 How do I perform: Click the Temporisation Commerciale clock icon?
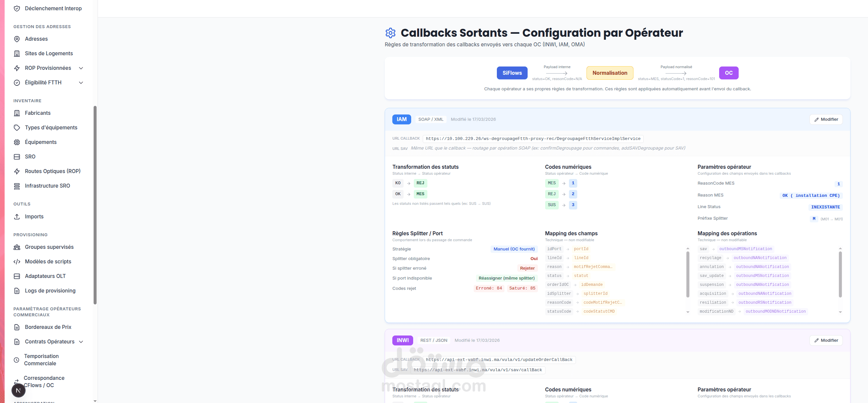pos(17,360)
